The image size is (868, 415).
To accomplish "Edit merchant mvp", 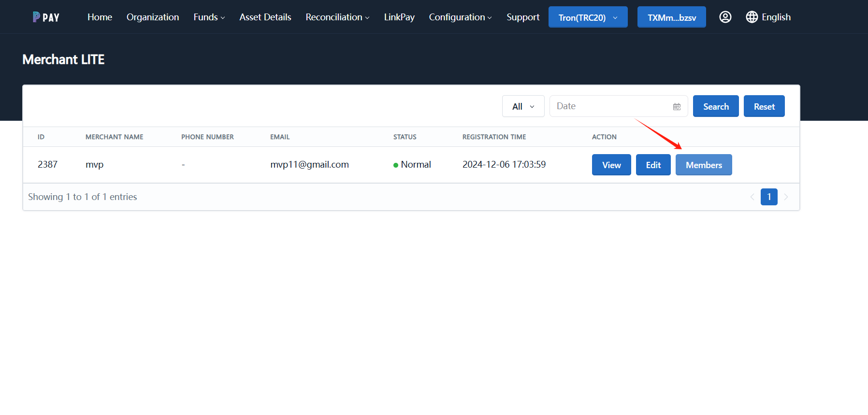I will click(x=653, y=165).
